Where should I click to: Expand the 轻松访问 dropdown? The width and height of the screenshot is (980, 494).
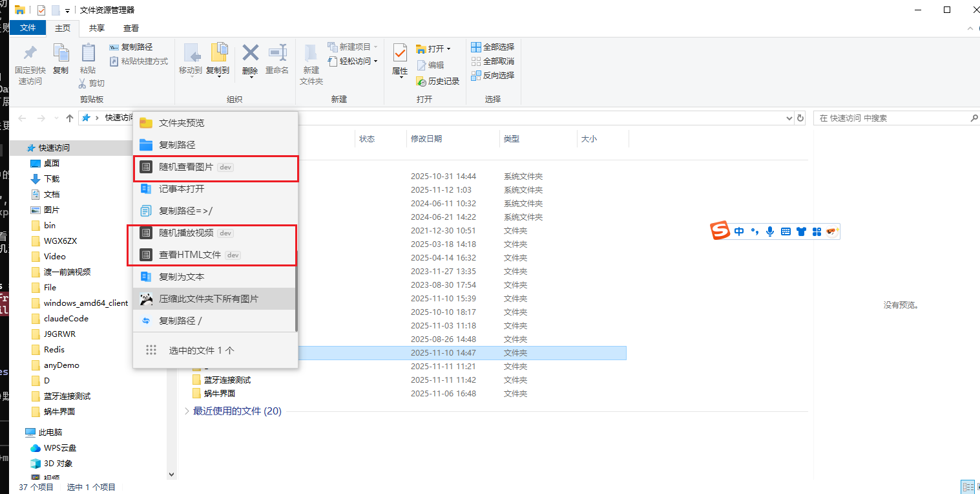pyautogui.click(x=375, y=61)
